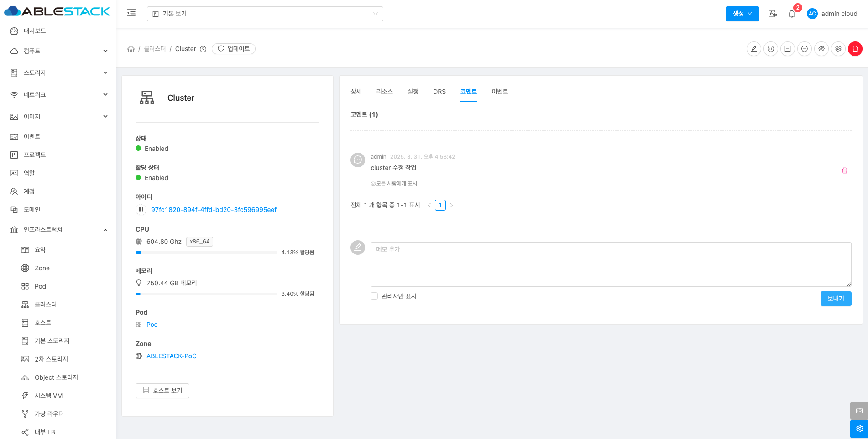Image resolution: width=868 pixels, height=439 pixels.
Task: Open 시스템 VM in the sidebar
Action: [x=48, y=396]
